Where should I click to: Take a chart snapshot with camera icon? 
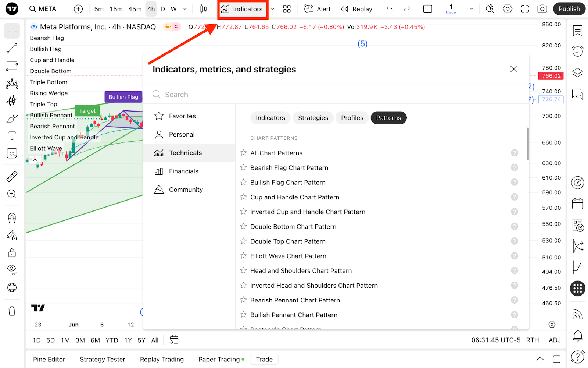point(542,9)
